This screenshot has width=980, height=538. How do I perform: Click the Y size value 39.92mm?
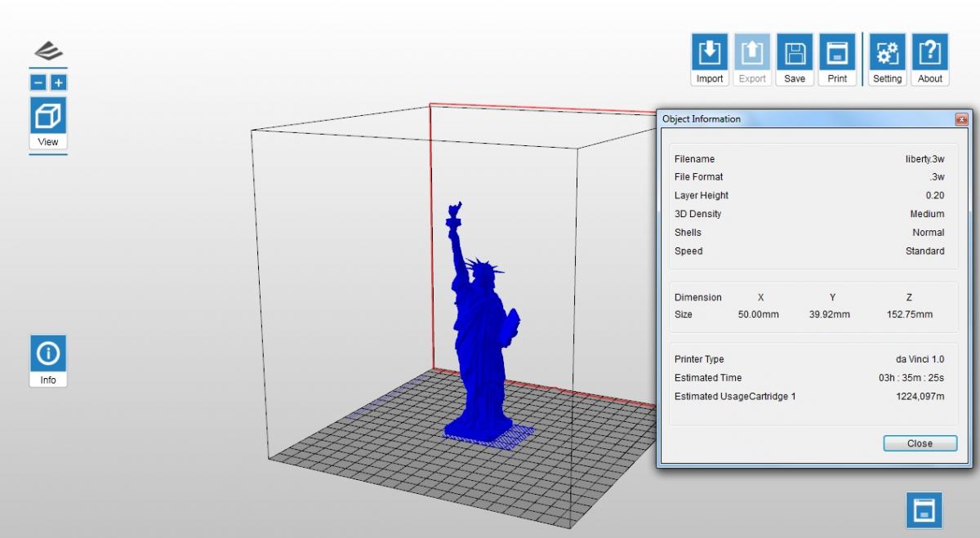pyautogui.click(x=830, y=314)
